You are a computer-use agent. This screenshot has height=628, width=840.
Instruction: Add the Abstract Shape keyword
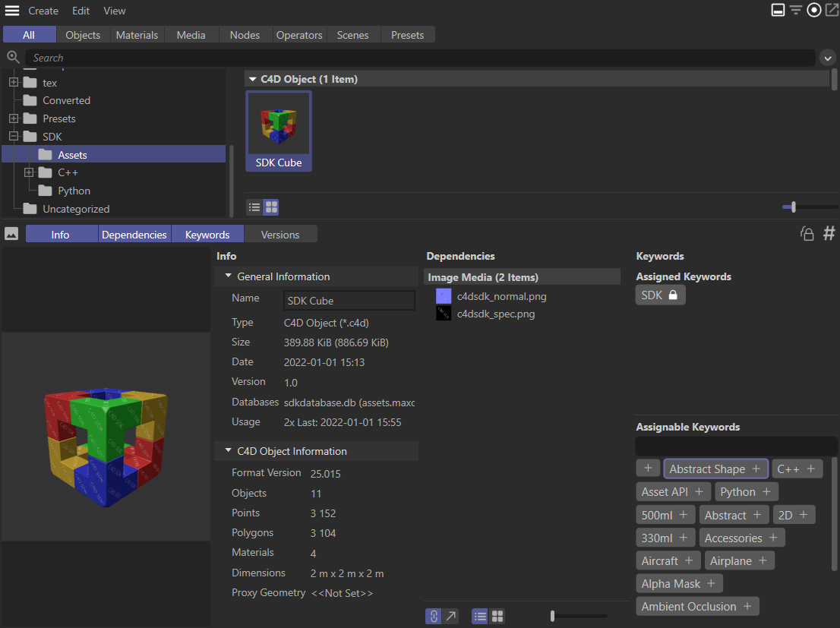[x=755, y=469]
